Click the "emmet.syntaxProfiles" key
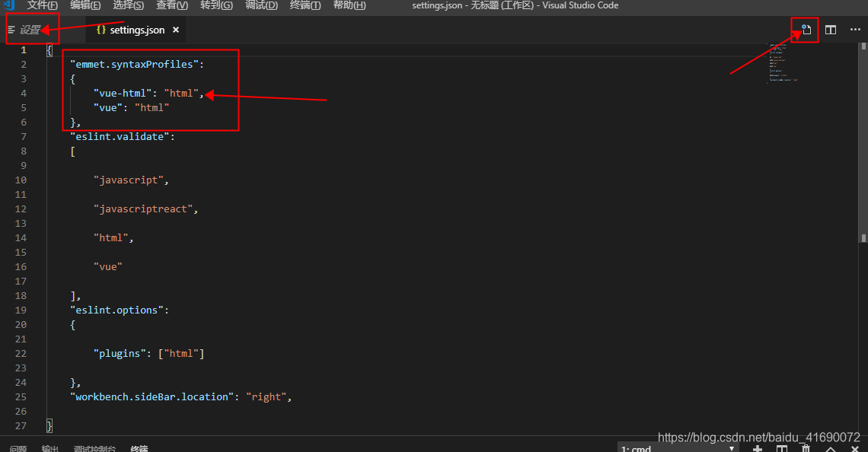868x452 pixels. tap(134, 64)
